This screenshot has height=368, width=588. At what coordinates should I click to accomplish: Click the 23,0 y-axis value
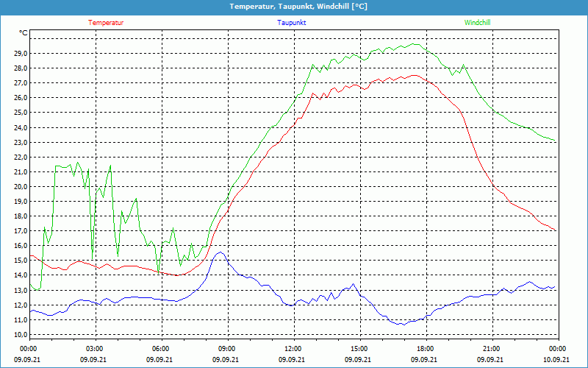(21, 142)
